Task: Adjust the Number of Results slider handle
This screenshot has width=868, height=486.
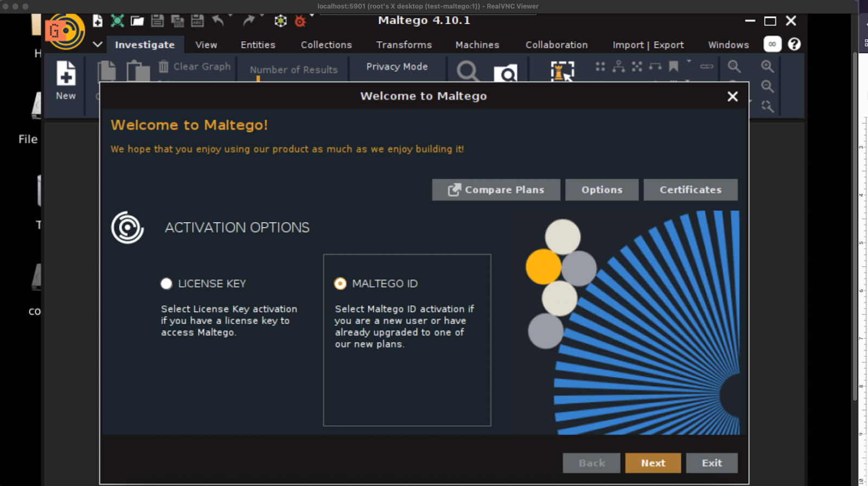Action: [258, 79]
